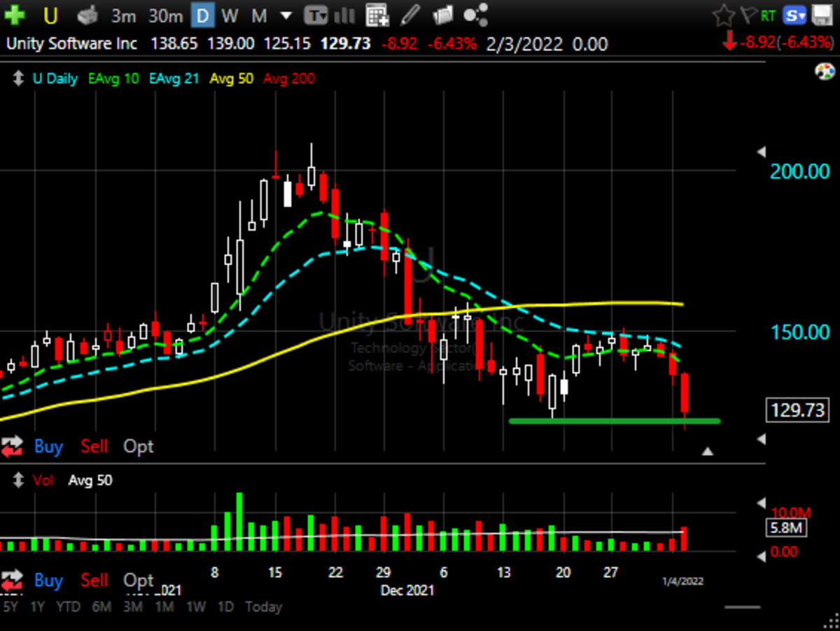840x631 pixels.
Task: Save the chart with floppy disk icon
Action: pyautogui.click(x=823, y=15)
